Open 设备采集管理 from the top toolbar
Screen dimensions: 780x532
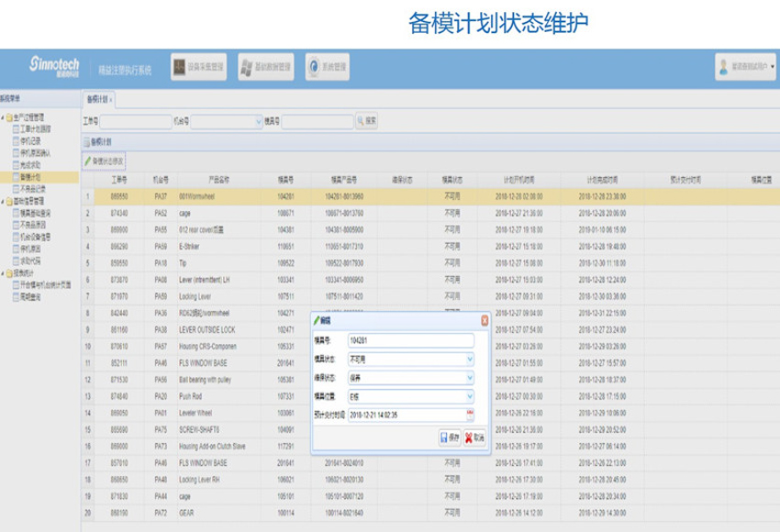click(x=199, y=67)
